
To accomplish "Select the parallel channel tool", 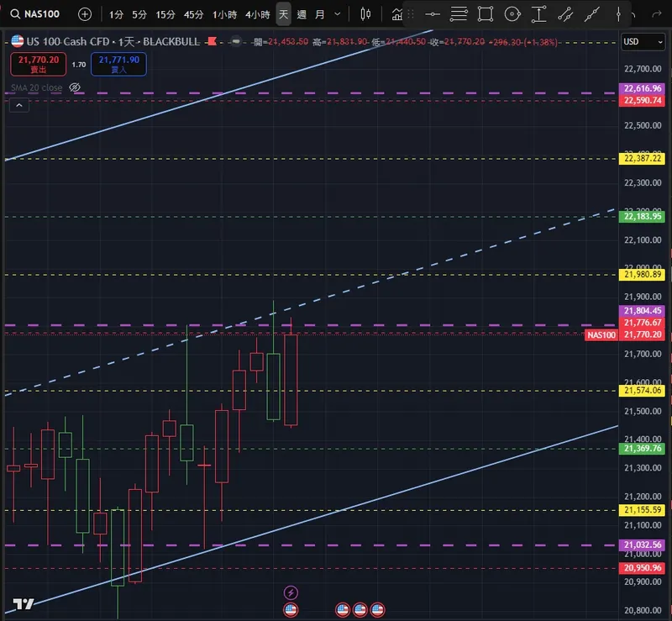I will click(x=565, y=14).
